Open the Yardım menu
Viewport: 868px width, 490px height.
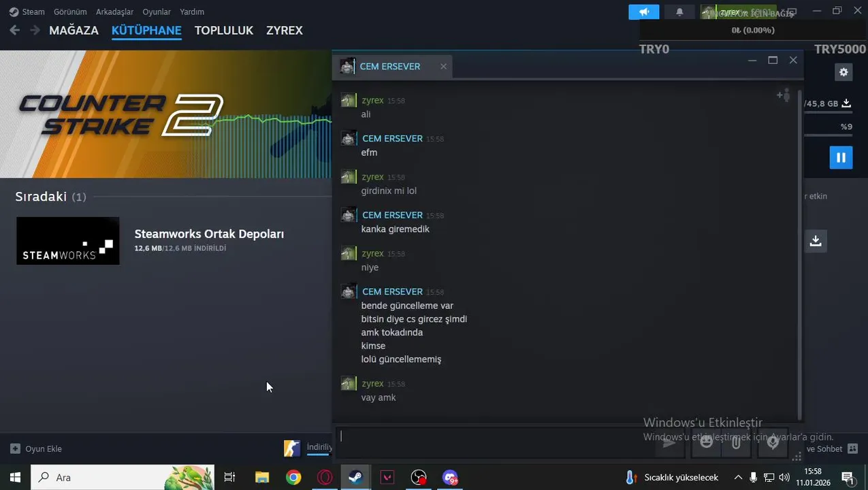[192, 12]
